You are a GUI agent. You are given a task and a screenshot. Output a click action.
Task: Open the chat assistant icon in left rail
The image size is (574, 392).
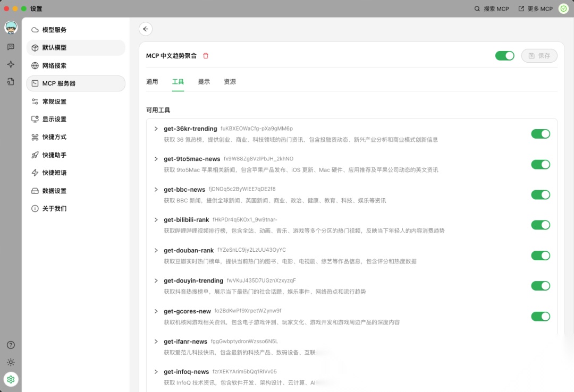tap(11, 47)
